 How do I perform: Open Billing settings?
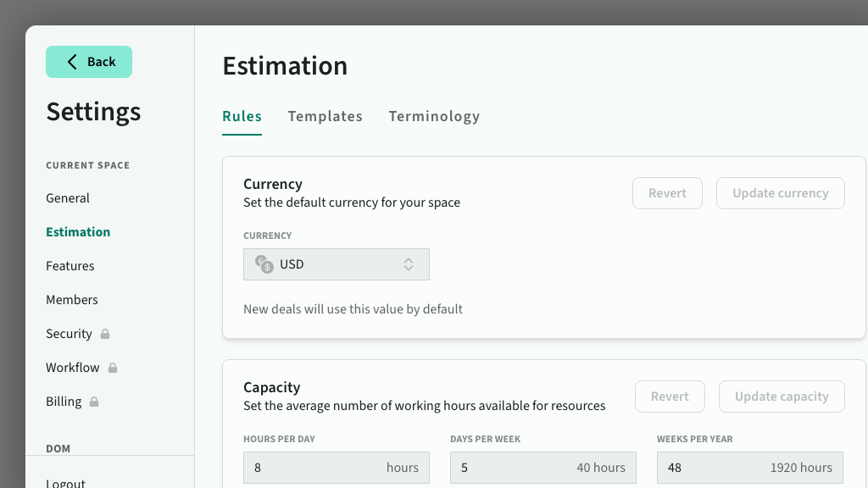(64, 402)
